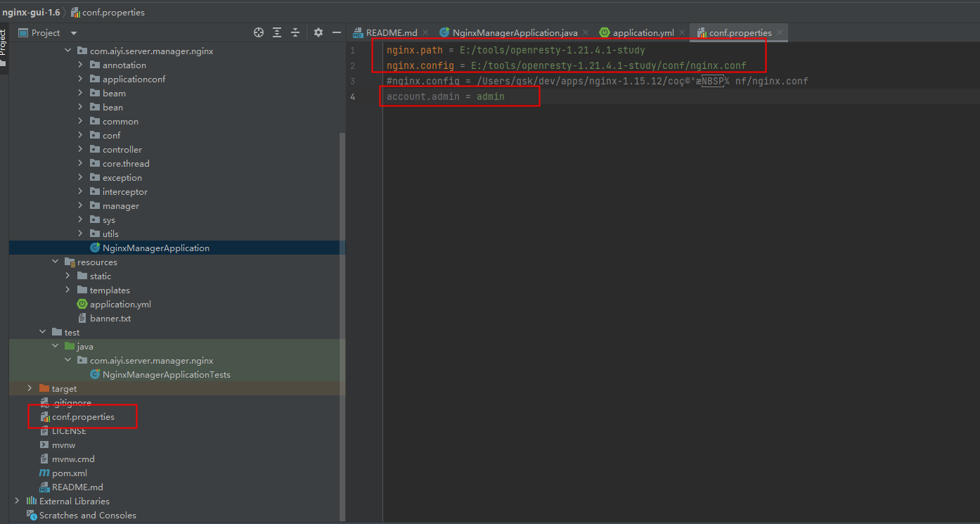The height and width of the screenshot is (524, 980).
Task: Expand the manager package
Action: [x=81, y=205]
